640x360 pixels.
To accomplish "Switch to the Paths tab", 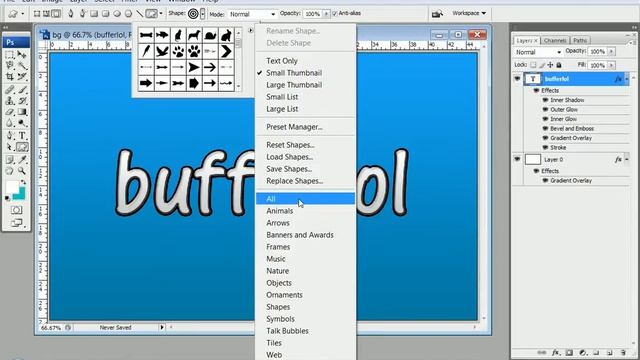I will [x=580, y=40].
